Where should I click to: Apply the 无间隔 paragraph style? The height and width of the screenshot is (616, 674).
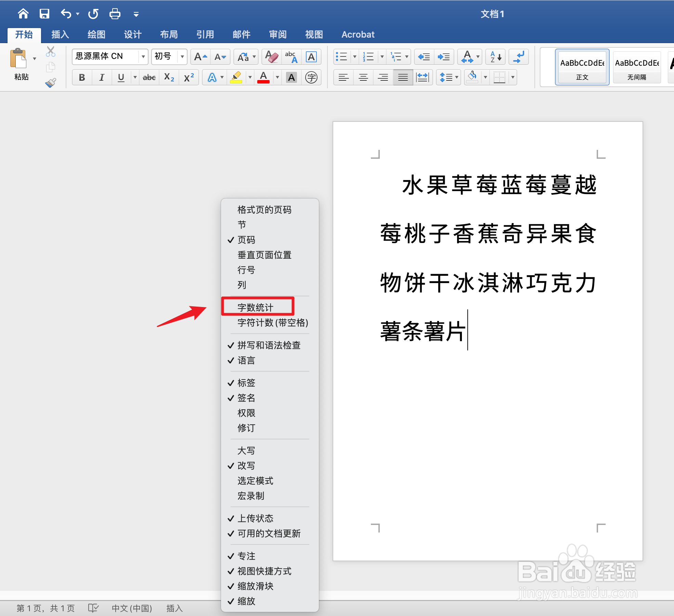point(636,67)
